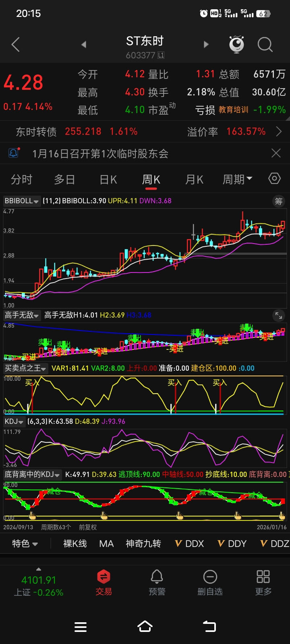Expand the 上证 index bar upward
Screen dimensions: 290x644
coord(39,569)
